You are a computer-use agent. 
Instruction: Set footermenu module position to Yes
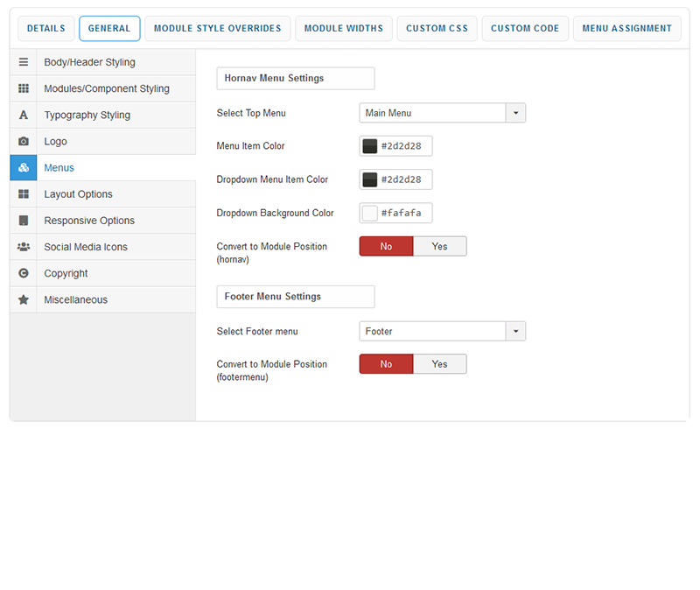point(439,364)
